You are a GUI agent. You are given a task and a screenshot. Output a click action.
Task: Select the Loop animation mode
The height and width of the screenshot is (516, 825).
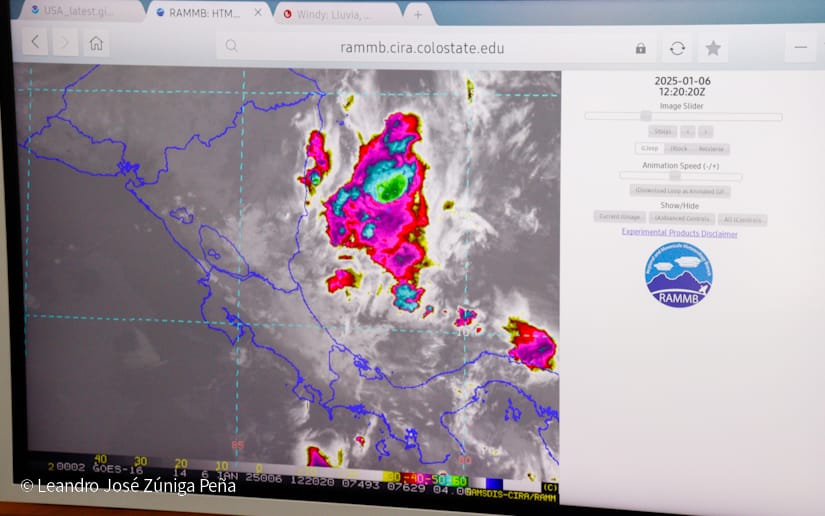(x=650, y=148)
